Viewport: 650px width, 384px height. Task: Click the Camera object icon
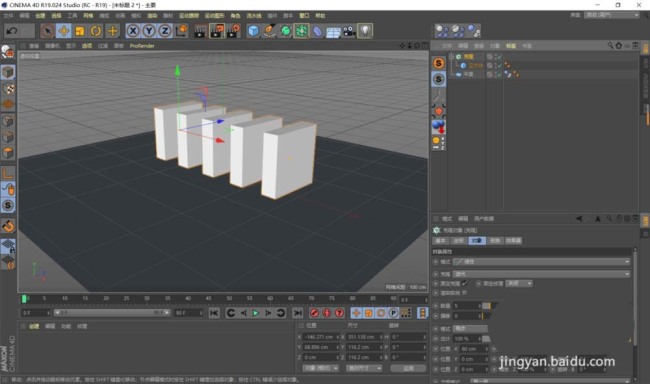pyautogui.click(x=349, y=31)
